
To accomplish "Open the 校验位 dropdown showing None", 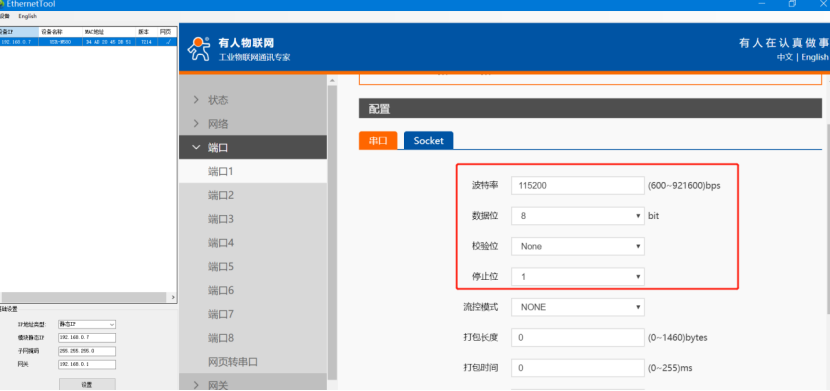I will tap(578, 246).
